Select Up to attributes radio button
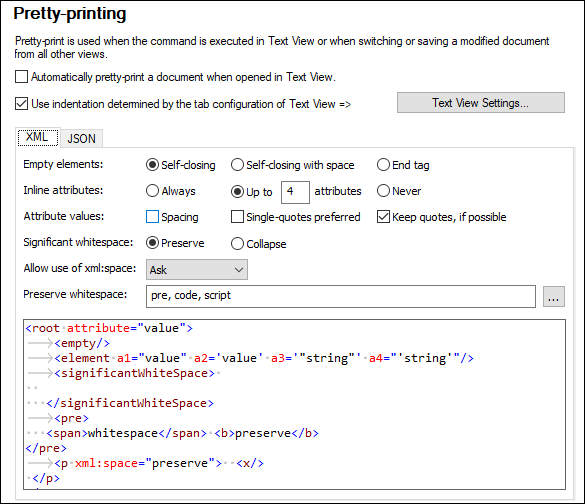The image size is (585, 504). tap(237, 192)
